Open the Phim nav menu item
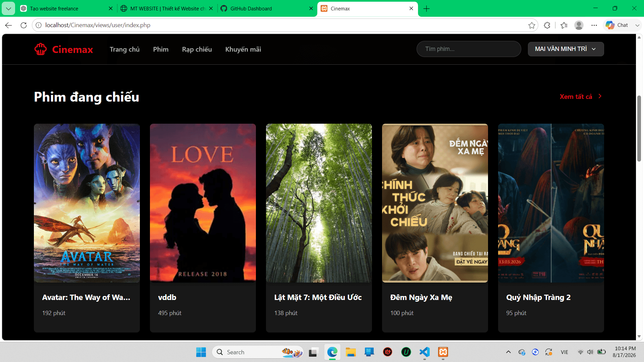 pyautogui.click(x=161, y=49)
